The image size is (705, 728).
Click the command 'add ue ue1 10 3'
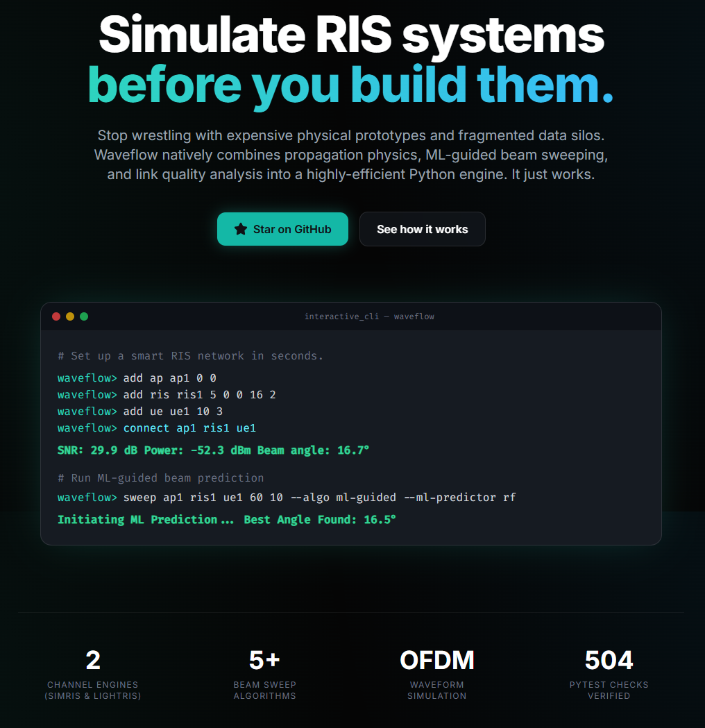173,412
